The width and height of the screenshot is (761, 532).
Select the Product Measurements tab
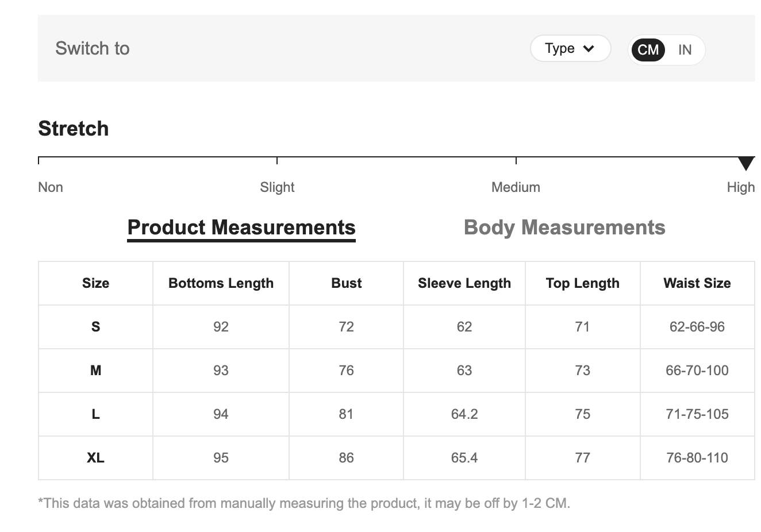click(x=241, y=228)
